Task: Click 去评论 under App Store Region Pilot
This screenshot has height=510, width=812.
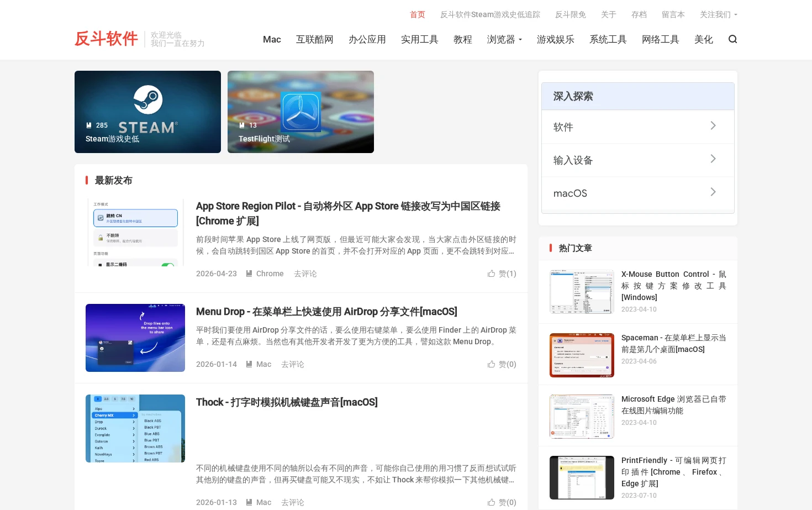Action: click(x=305, y=274)
